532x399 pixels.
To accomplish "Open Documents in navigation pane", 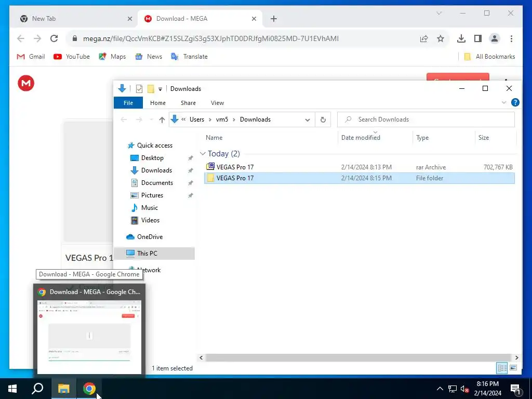I will (x=157, y=183).
